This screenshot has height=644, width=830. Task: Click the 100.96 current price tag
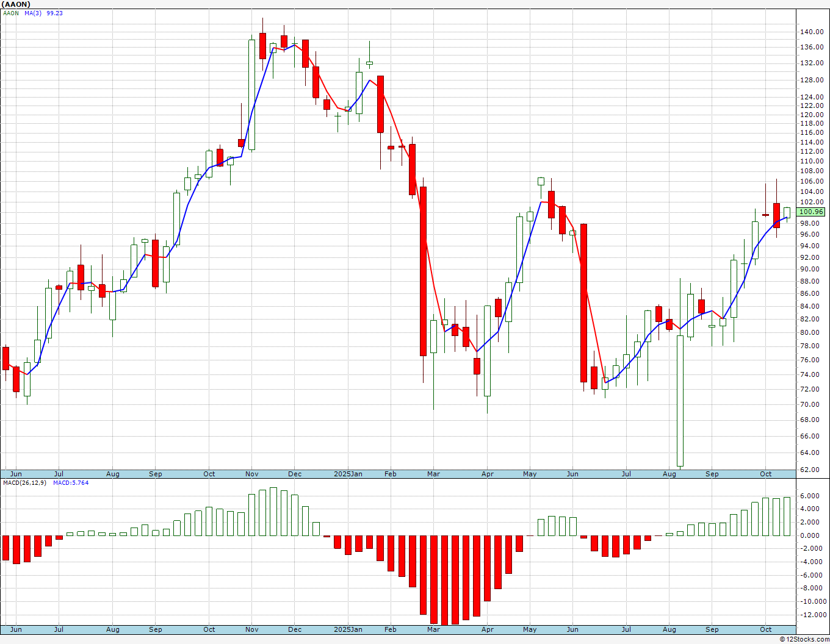pos(811,212)
